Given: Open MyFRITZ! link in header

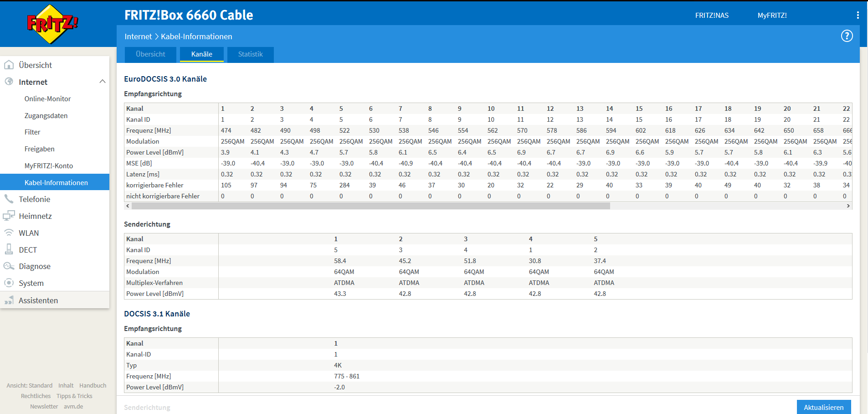Looking at the screenshot, I should (x=772, y=15).
